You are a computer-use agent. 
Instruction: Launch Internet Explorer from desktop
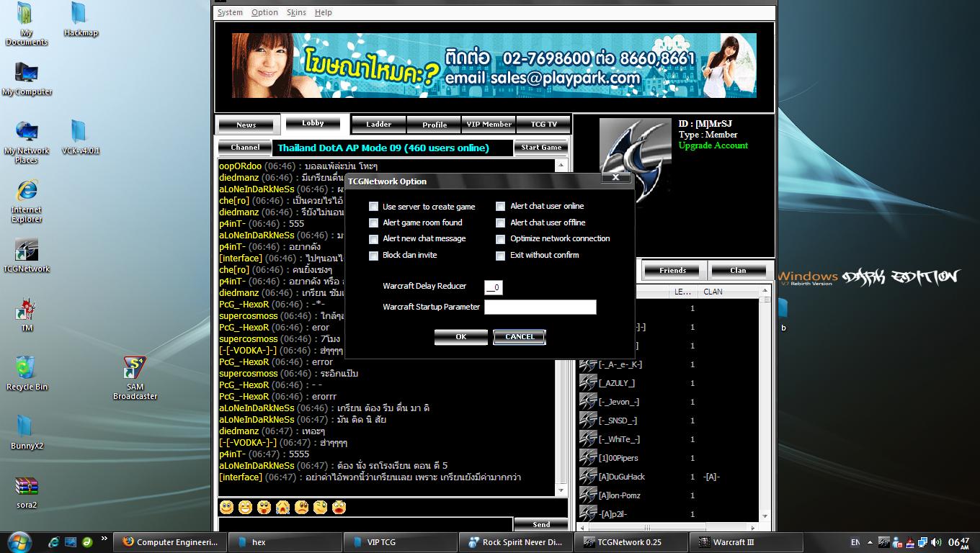(27, 201)
